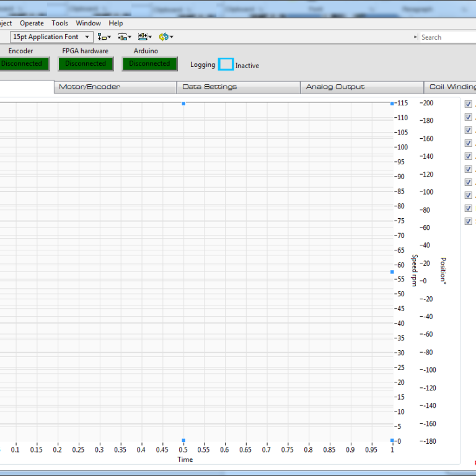Toggle the fifth plot legend checkbox
Viewport: 476px width, 476px height.
coord(469,156)
